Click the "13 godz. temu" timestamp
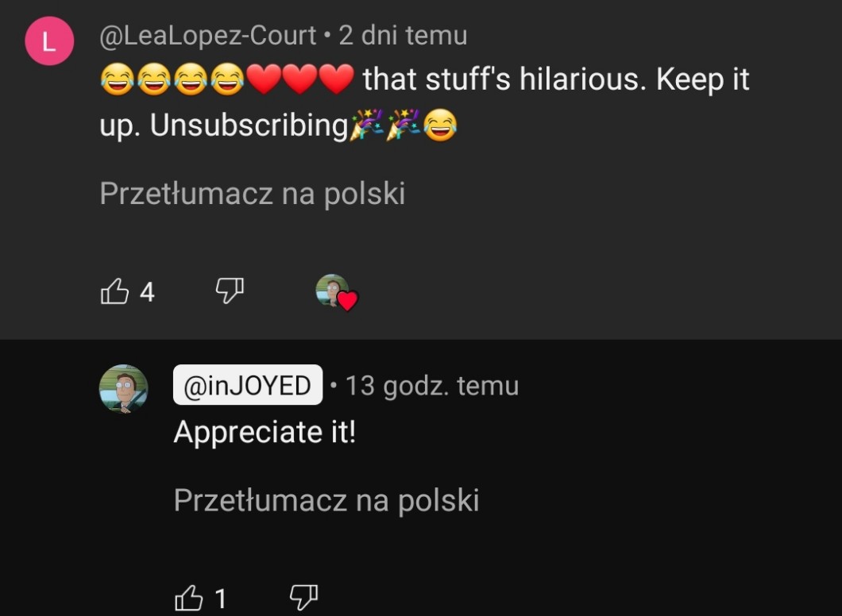This screenshot has width=842, height=616. pyautogui.click(x=432, y=386)
